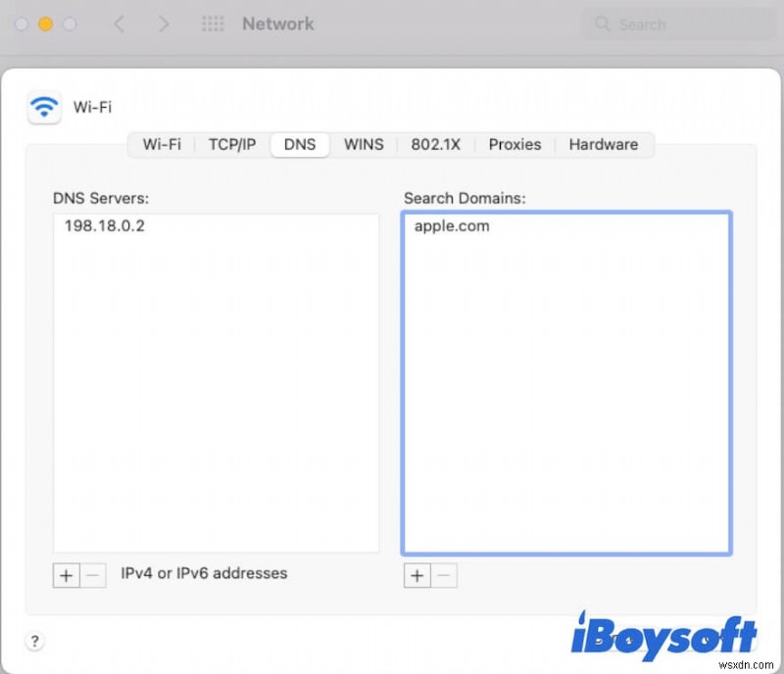Select the WINS tab
784x674 pixels.
tap(364, 144)
